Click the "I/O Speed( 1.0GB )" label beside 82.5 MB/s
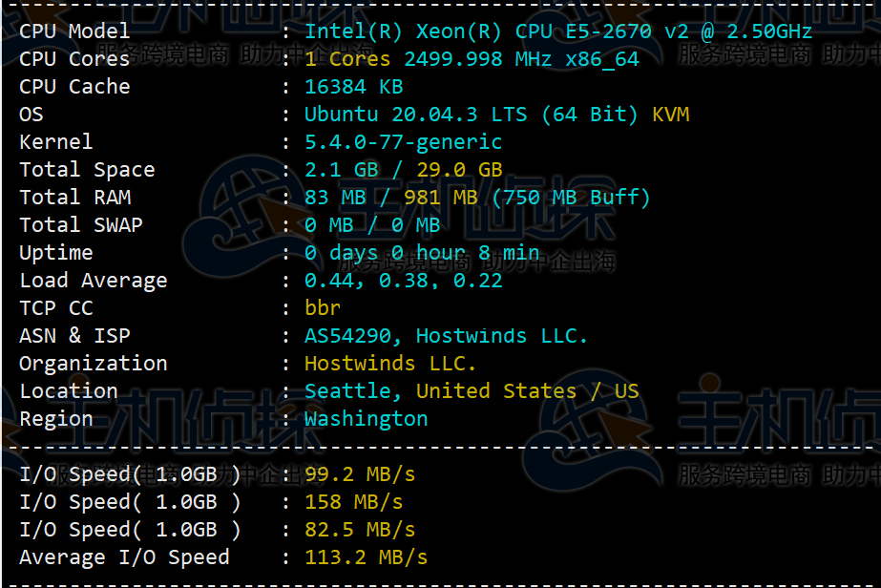The width and height of the screenshot is (881, 588). click(130, 530)
